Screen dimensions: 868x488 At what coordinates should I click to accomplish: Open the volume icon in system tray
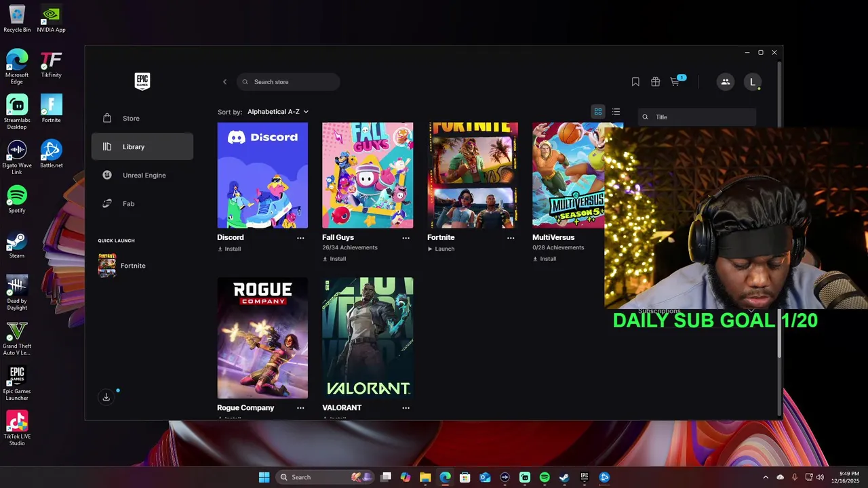click(x=820, y=477)
